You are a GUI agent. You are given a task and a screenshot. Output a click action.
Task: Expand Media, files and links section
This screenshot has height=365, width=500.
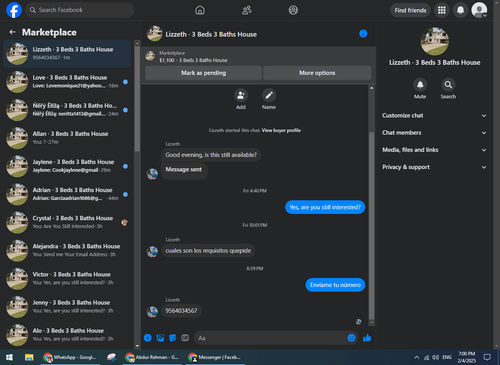click(x=434, y=150)
